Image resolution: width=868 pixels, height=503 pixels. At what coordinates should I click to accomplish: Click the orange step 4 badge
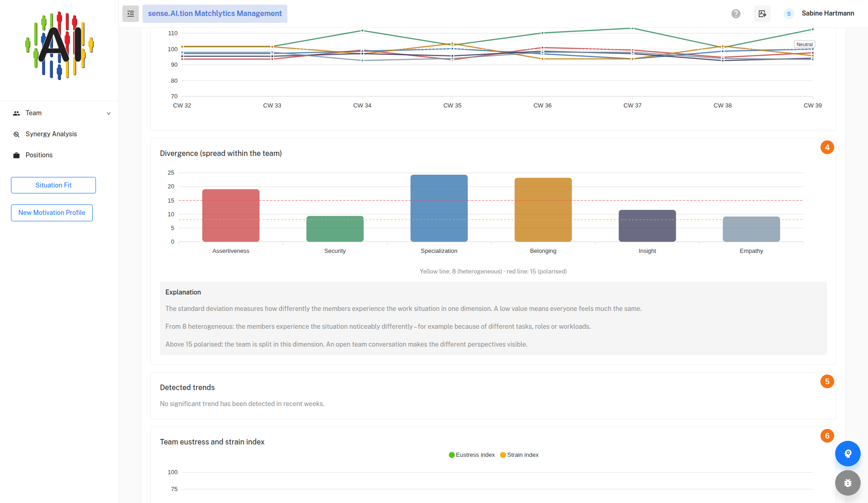pyautogui.click(x=827, y=147)
